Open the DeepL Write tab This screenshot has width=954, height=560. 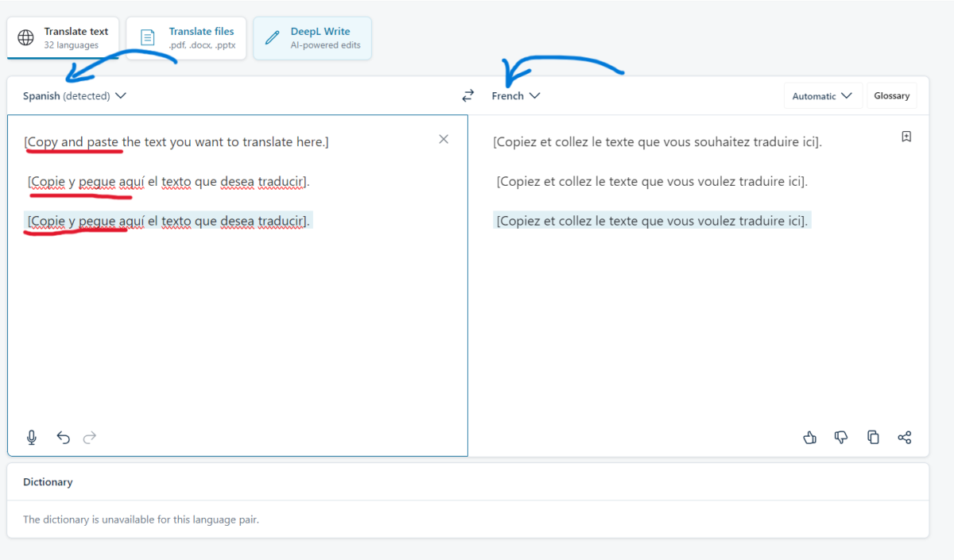312,37
